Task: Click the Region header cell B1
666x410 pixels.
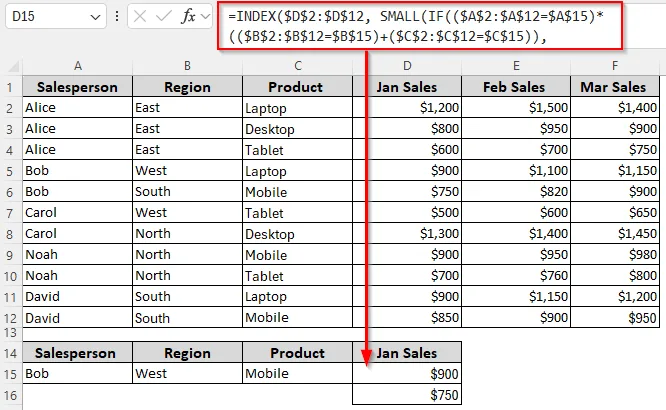Action: 187,87
